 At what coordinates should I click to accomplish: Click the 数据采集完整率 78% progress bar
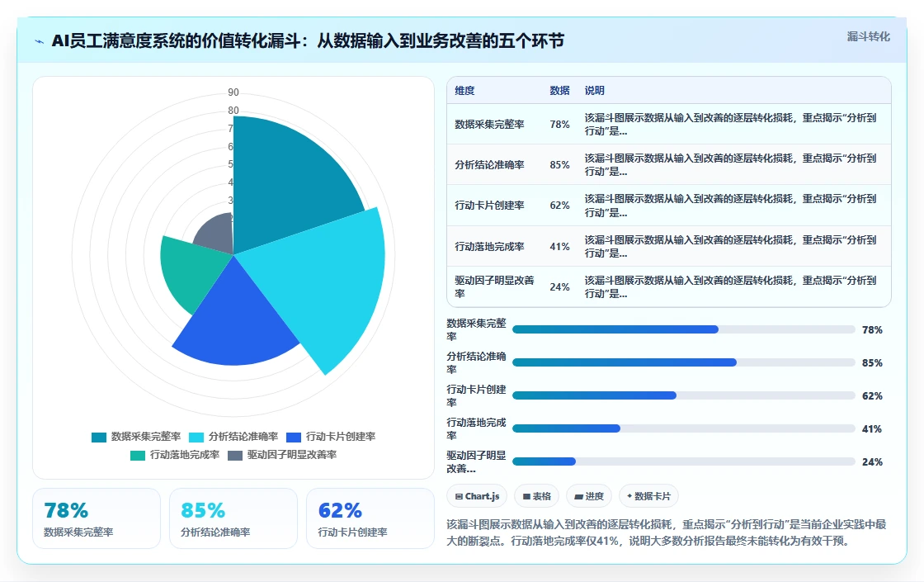click(684, 329)
